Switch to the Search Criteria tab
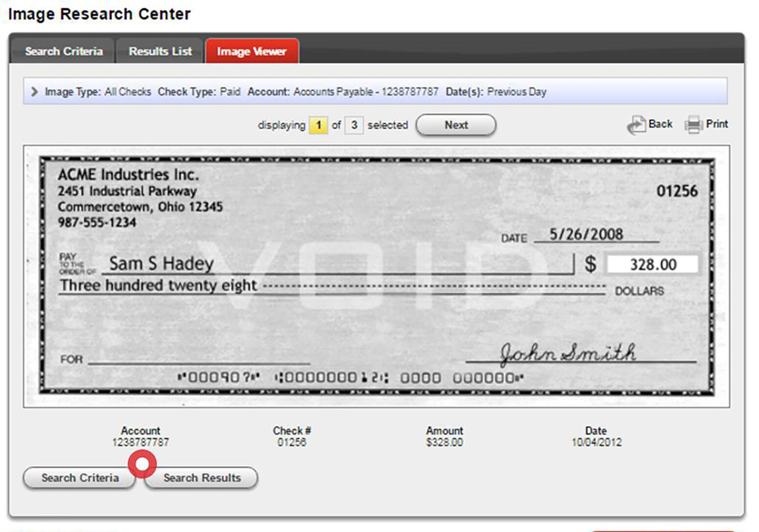This screenshot has width=759, height=532. pyautogui.click(x=64, y=51)
